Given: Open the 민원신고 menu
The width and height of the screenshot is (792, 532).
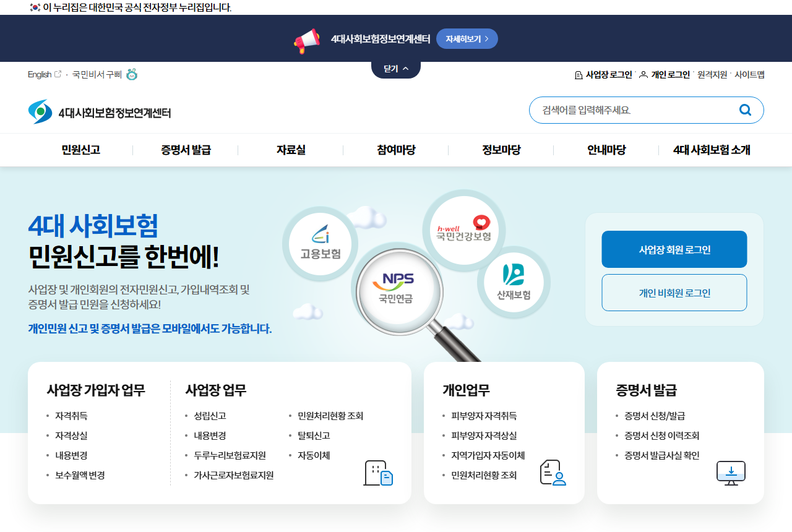Looking at the screenshot, I should tap(80, 150).
